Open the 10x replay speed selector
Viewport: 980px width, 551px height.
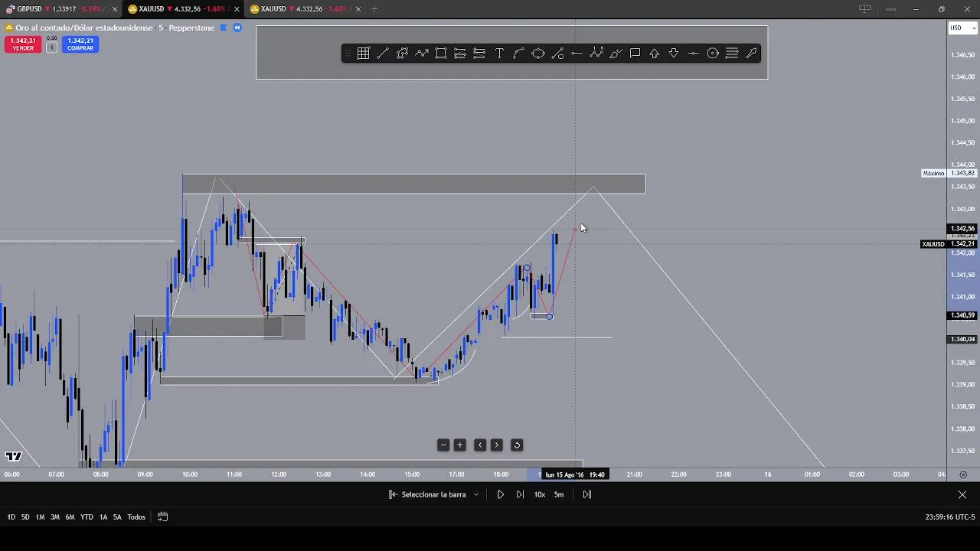click(540, 494)
